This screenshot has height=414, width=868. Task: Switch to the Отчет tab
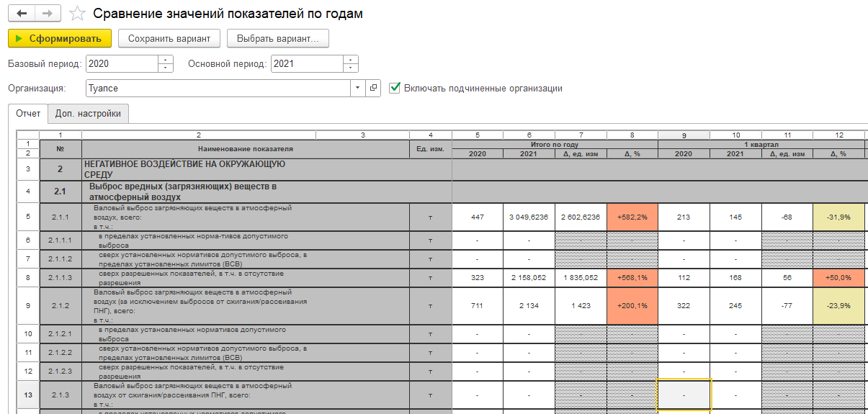point(28,114)
